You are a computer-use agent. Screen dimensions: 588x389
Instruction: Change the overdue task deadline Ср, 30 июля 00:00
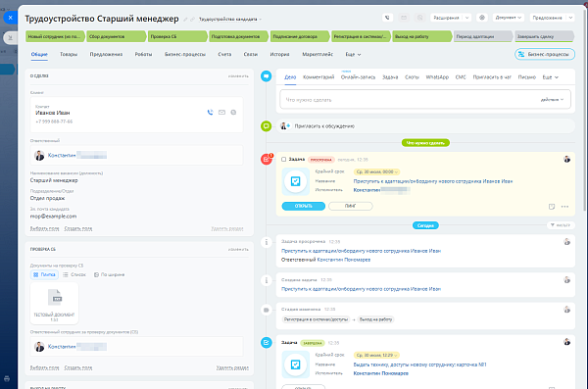click(x=377, y=171)
